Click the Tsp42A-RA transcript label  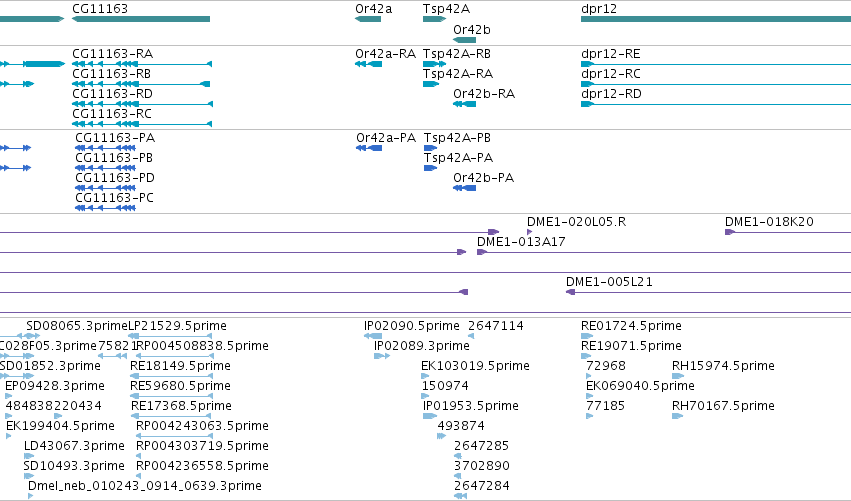[458, 74]
